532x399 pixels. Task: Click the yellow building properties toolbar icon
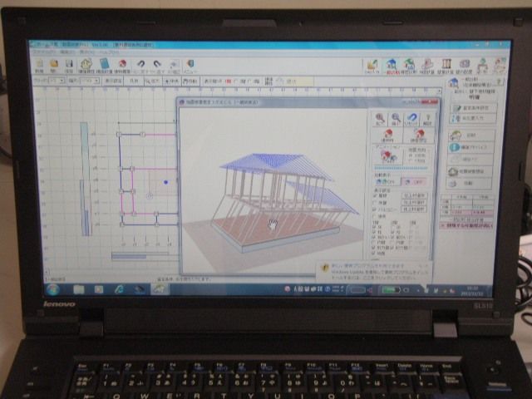coord(86,65)
